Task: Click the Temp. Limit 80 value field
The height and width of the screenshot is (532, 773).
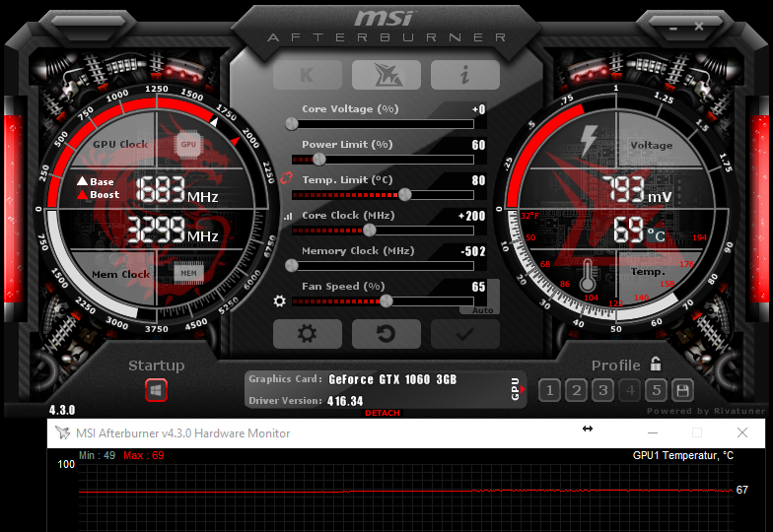Action: [478, 180]
